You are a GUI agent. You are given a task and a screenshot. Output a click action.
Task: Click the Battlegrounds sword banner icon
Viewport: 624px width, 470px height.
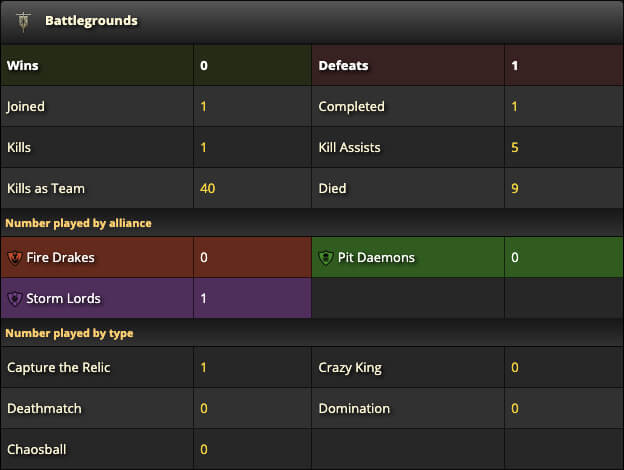(x=23, y=21)
